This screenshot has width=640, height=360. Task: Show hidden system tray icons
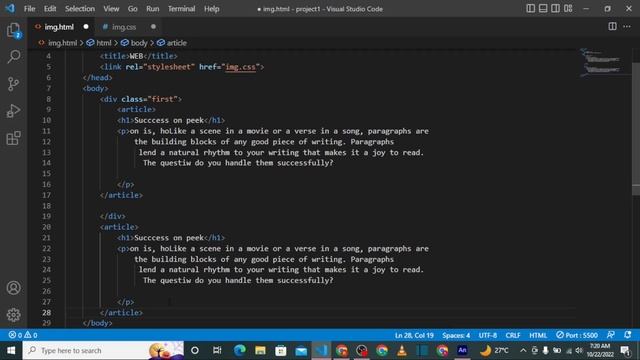pos(523,351)
